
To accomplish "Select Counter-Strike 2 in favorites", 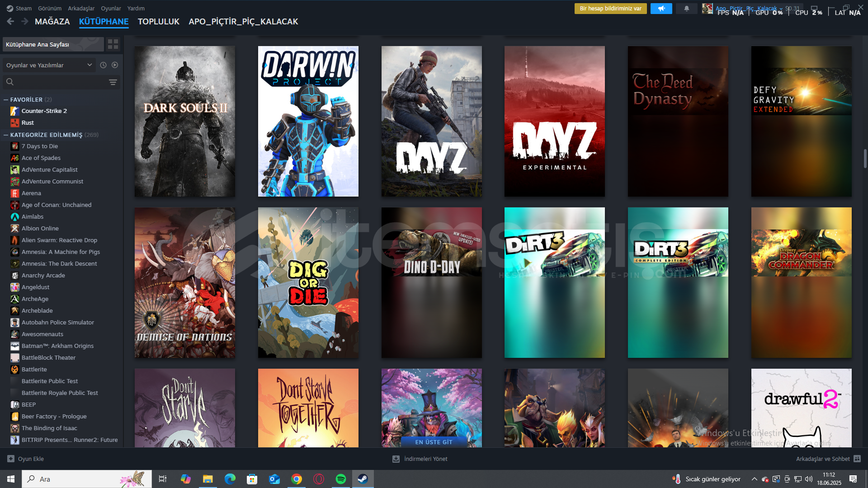I will (44, 111).
